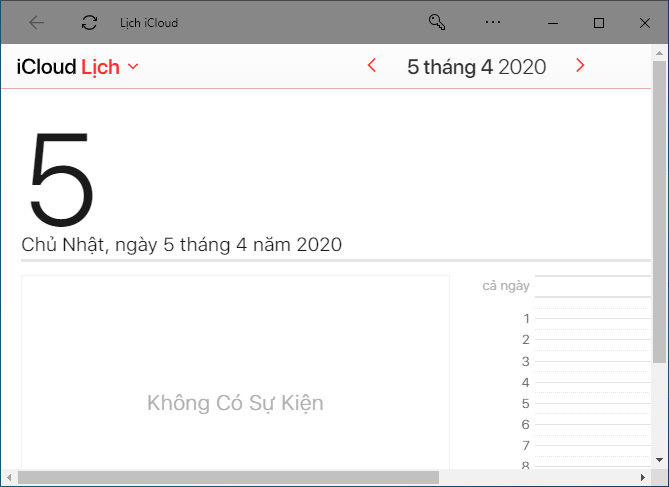Click the 5 tháng 4 2020 date title
The height and width of the screenshot is (487, 669).
(x=476, y=67)
